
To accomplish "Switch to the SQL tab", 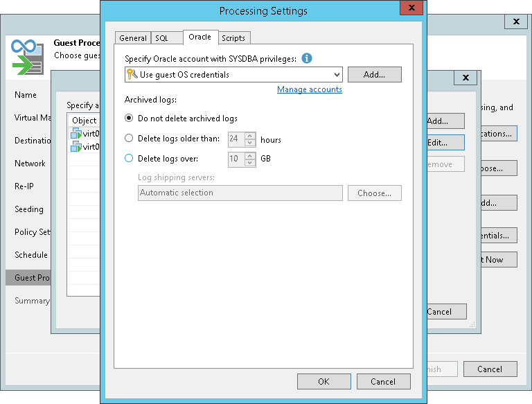I will tap(167, 38).
